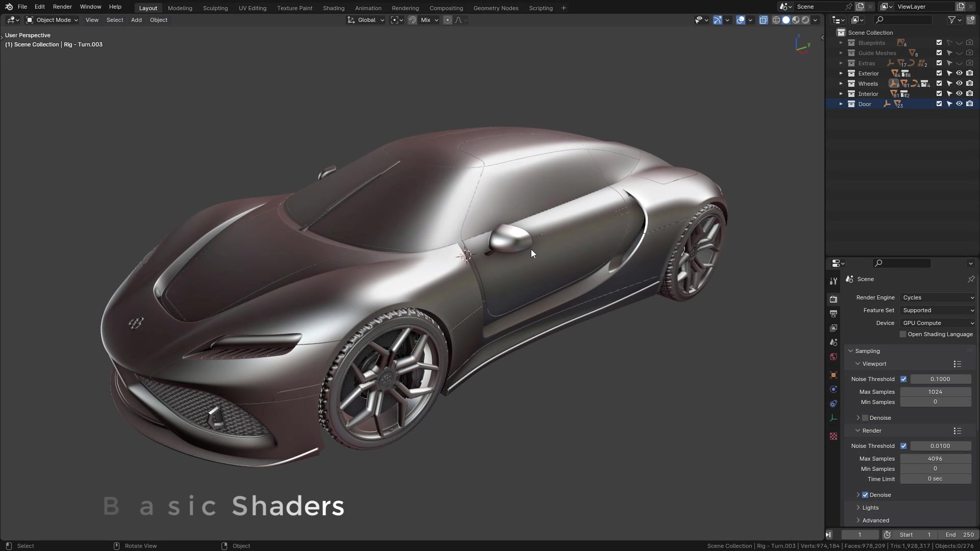Screen dimensions: 980x551
Task: Open the Feature Set dropdown
Action: [938, 310]
